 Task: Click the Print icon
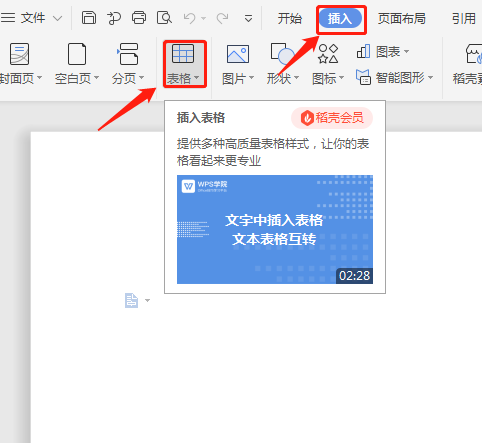pos(139,18)
